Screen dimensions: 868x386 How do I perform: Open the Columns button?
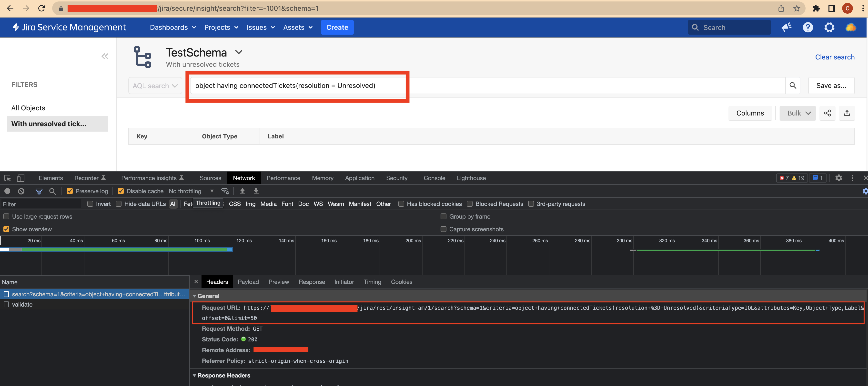click(750, 113)
